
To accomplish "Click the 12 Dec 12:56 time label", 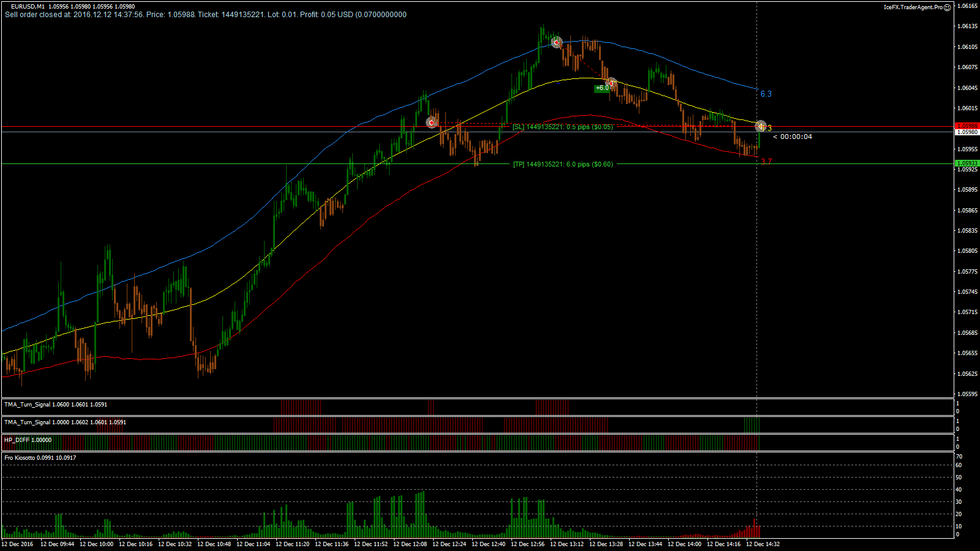I will click(x=527, y=544).
